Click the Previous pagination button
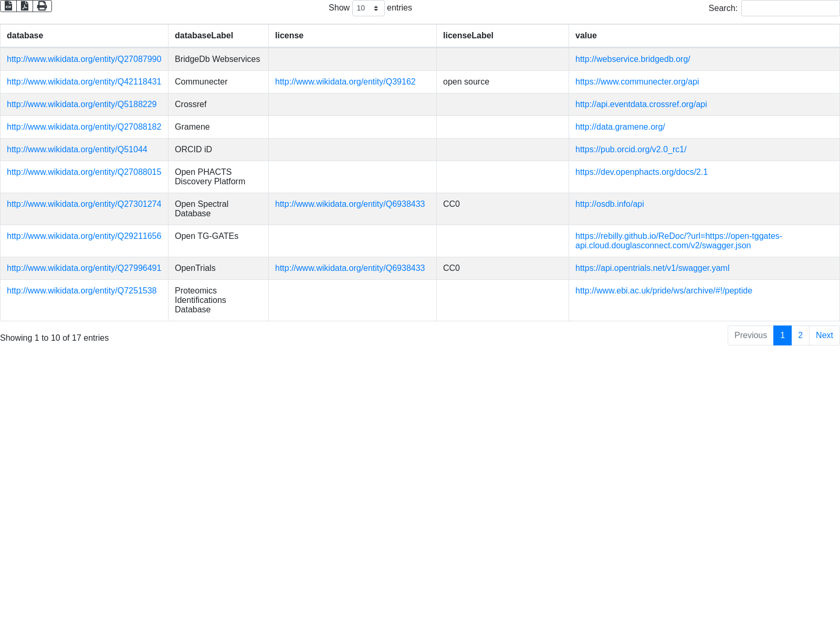840x630 pixels. click(750, 335)
